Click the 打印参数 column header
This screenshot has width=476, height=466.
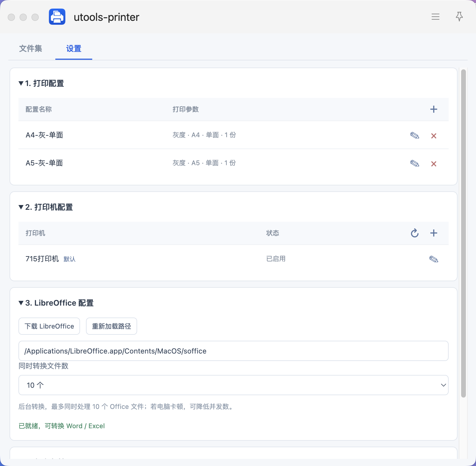pyautogui.click(x=186, y=109)
